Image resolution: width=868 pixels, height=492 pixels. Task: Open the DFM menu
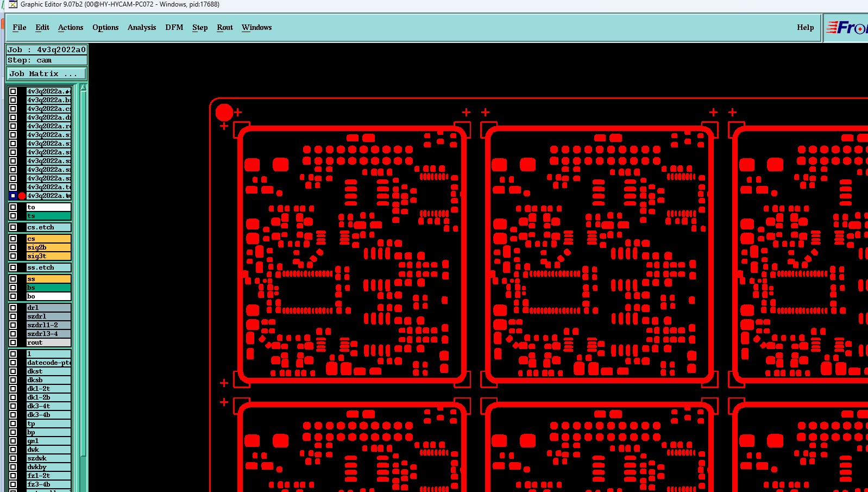point(174,28)
